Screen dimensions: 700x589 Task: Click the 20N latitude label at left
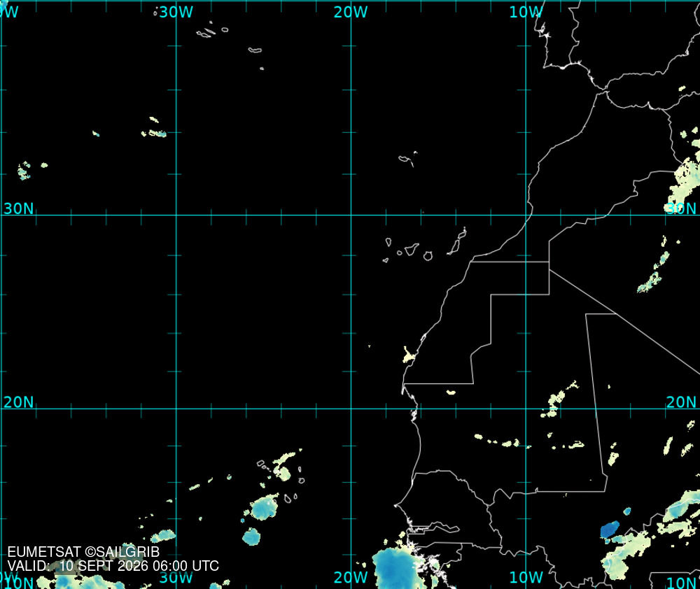18,402
